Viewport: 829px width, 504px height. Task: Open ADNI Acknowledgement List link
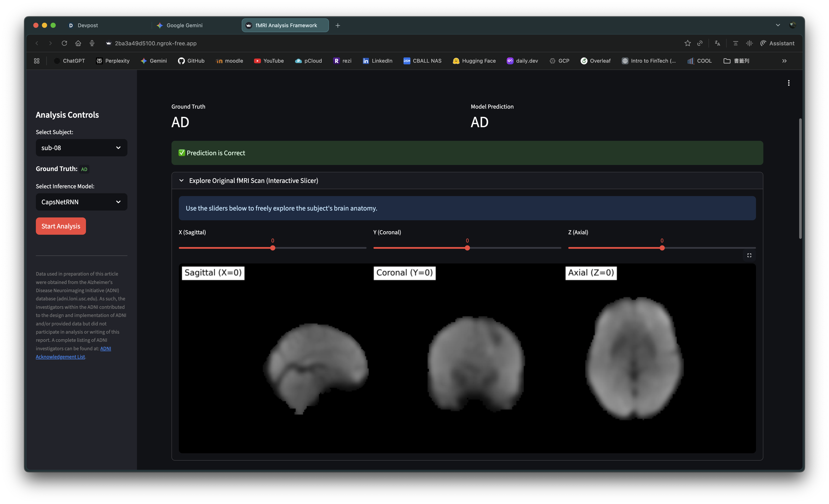60,357
